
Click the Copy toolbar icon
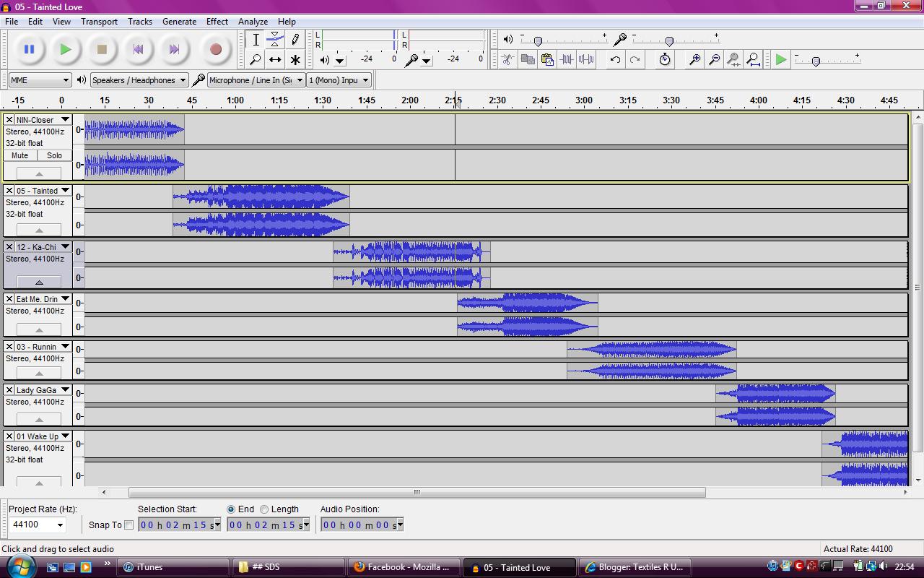tap(528, 59)
